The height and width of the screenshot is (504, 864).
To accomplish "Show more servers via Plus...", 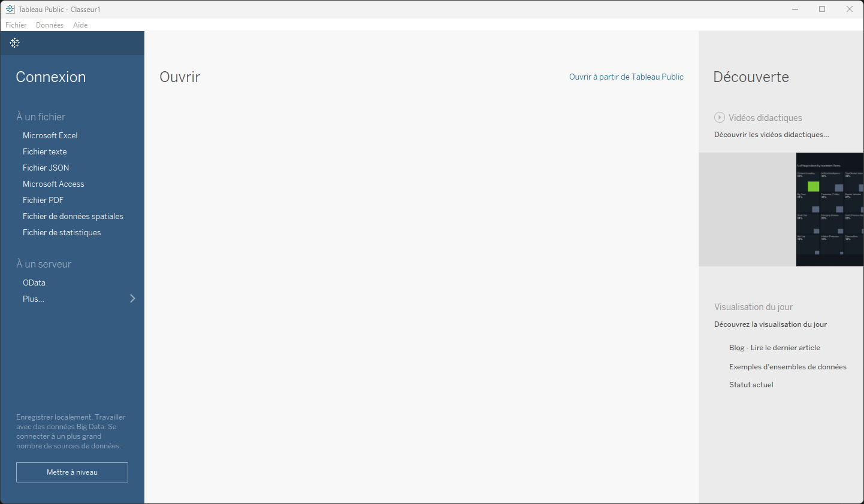I will 34,299.
